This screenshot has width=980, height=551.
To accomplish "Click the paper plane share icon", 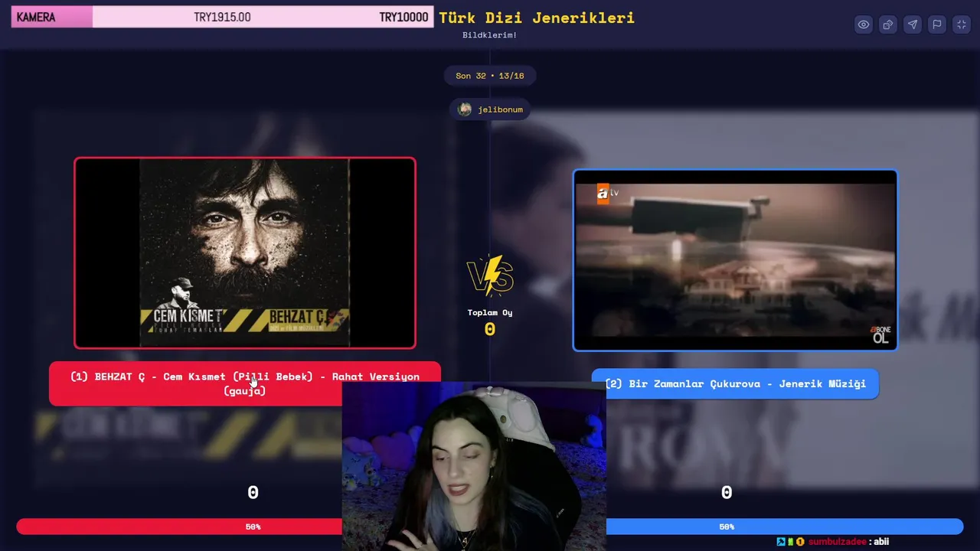I will click(913, 24).
